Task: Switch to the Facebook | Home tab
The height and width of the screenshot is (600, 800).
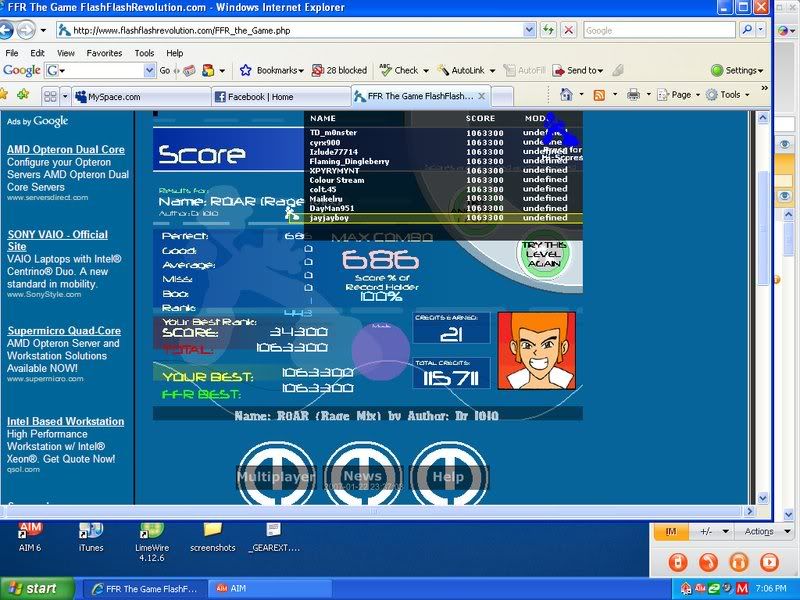Action: (281, 97)
